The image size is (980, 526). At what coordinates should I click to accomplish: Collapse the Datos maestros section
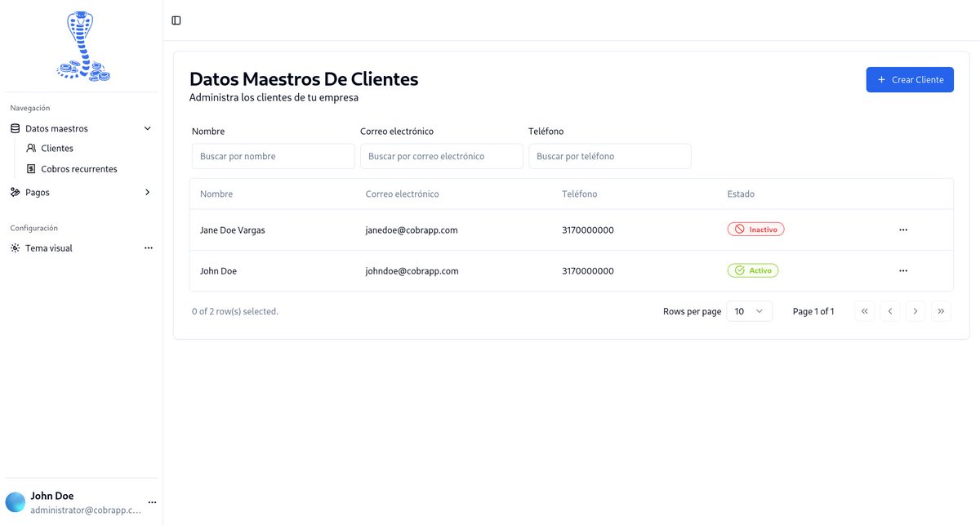pos(147,128)
